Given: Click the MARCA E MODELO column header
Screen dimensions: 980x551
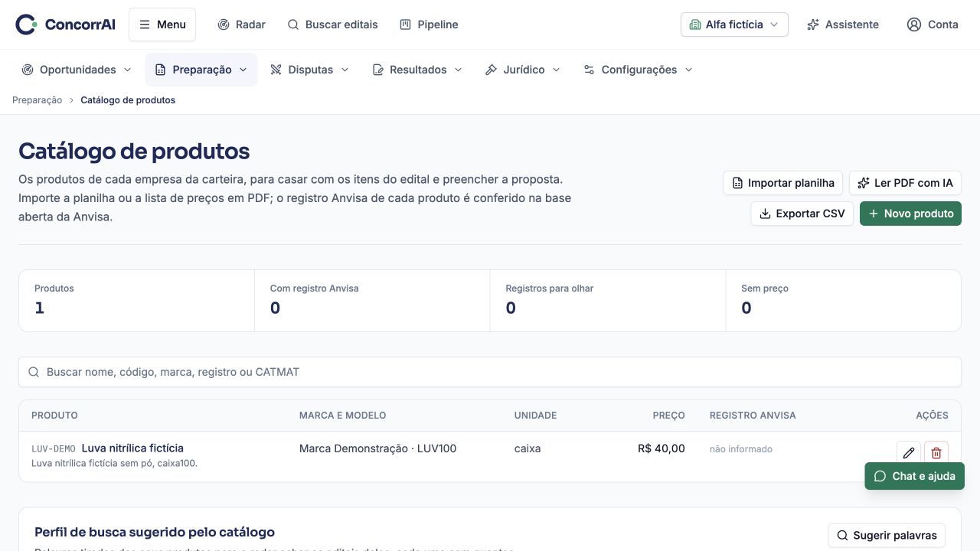Looking at the screenshot, I should click(x=342, y=416).
